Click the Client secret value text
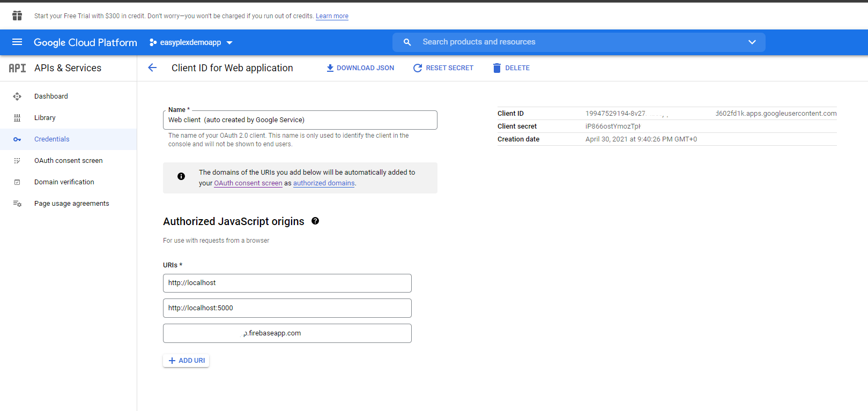Image resolution: width=868 pixels, height=411 pixels. [x=613, y=126]
